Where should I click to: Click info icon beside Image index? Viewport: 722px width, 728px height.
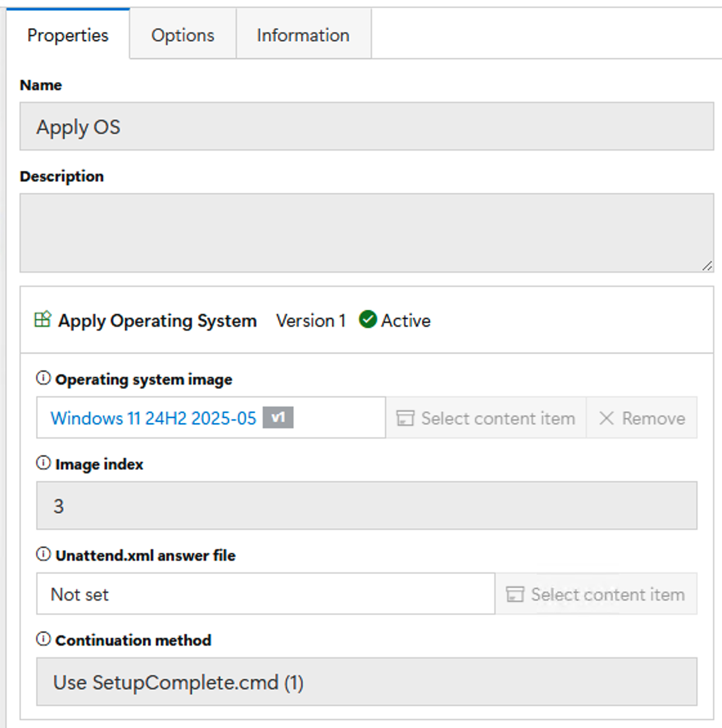pyautogui.click(x=43, y=463)
